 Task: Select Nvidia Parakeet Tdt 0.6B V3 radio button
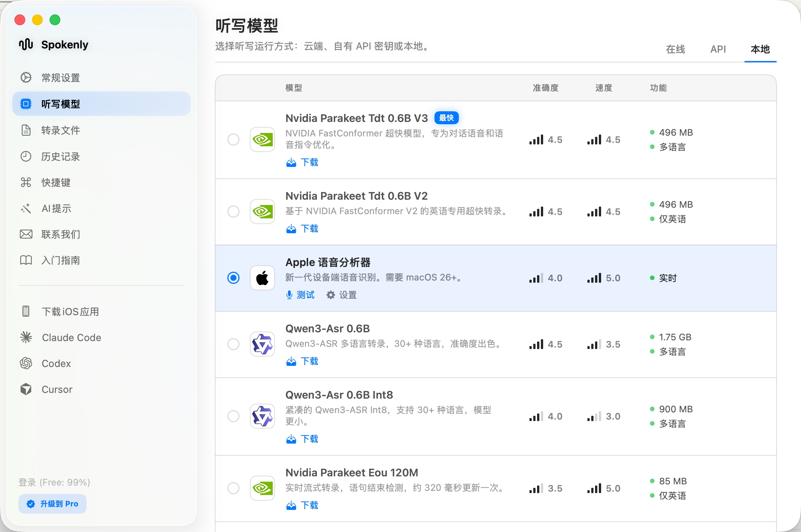click(233, 139)
